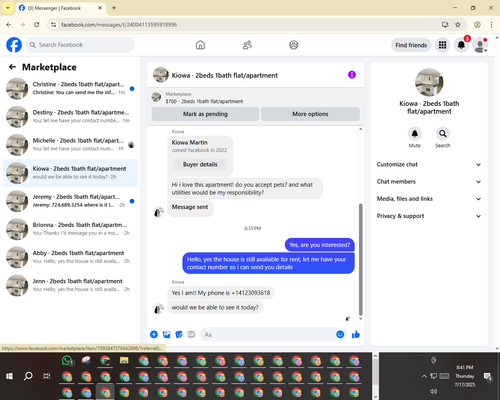
Task: Search in conversation with magnifier icon
Action: pyautogui.click(x=443, y=134)
